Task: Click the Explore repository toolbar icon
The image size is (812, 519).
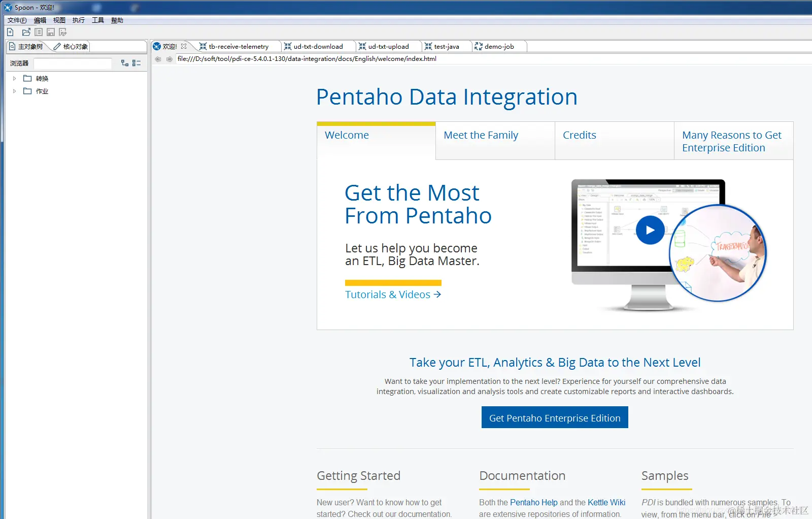Action: (39, 32)
